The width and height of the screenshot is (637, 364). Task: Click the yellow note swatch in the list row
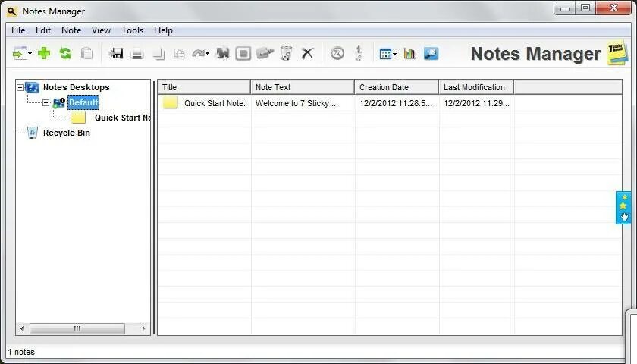[x=170, y=102]
